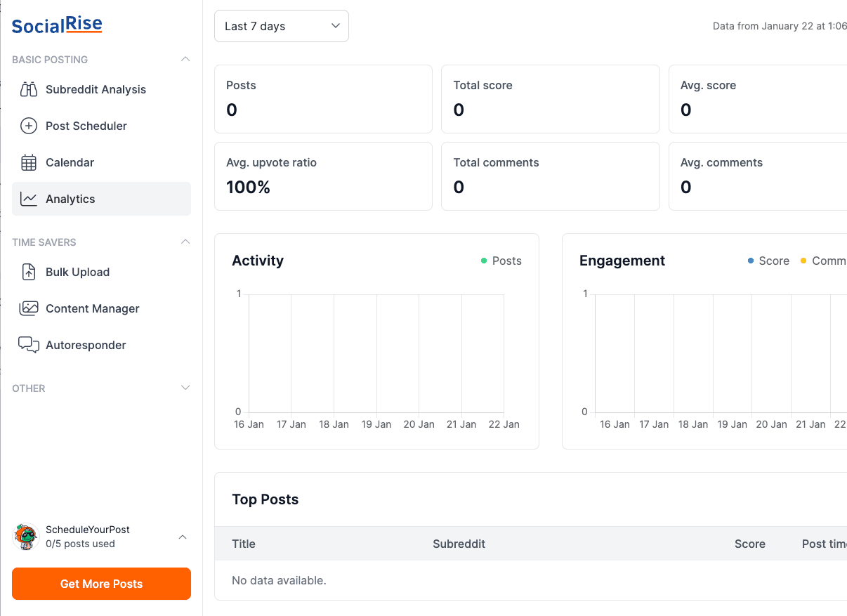Open the Calendar view
847x616 pixels.
(101, 162)
